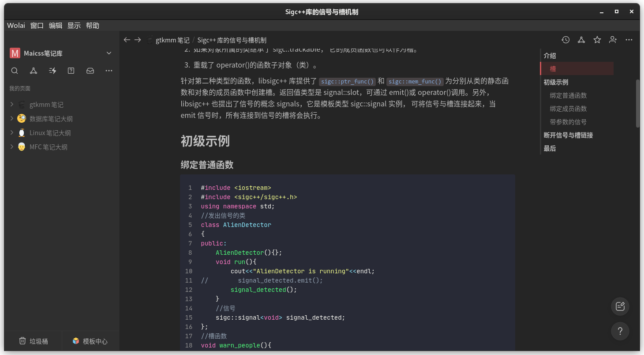This screenshot has width=644, height=355.
Task: Open the page more options ellipsis
Action: (629, 40)
